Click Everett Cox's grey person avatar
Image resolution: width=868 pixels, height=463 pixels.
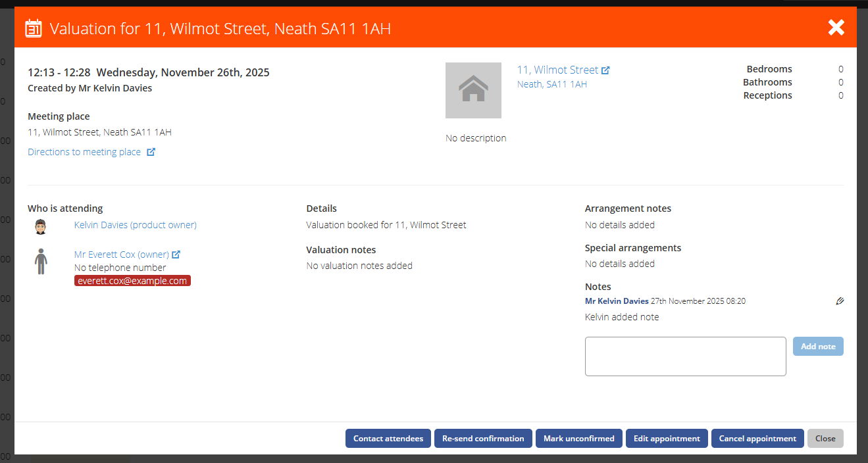41,260
